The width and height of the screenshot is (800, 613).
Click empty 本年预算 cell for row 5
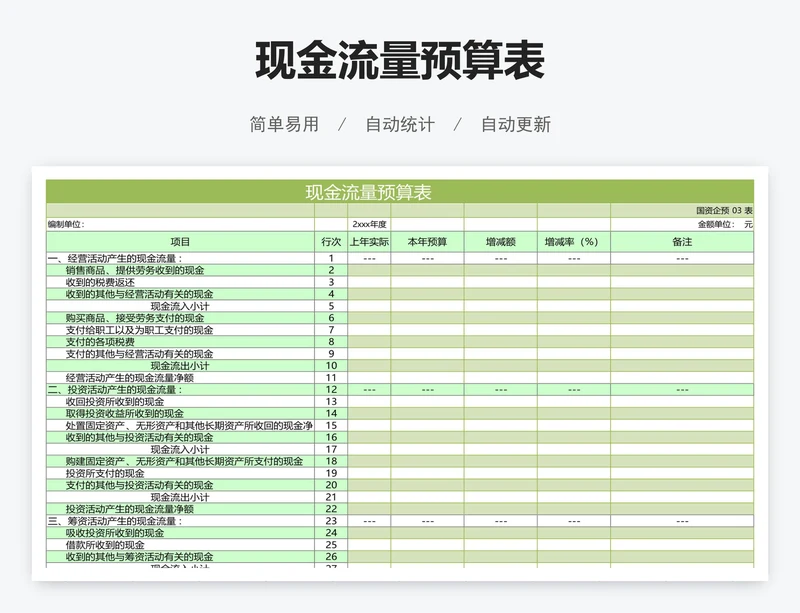(x=427, y=306)
